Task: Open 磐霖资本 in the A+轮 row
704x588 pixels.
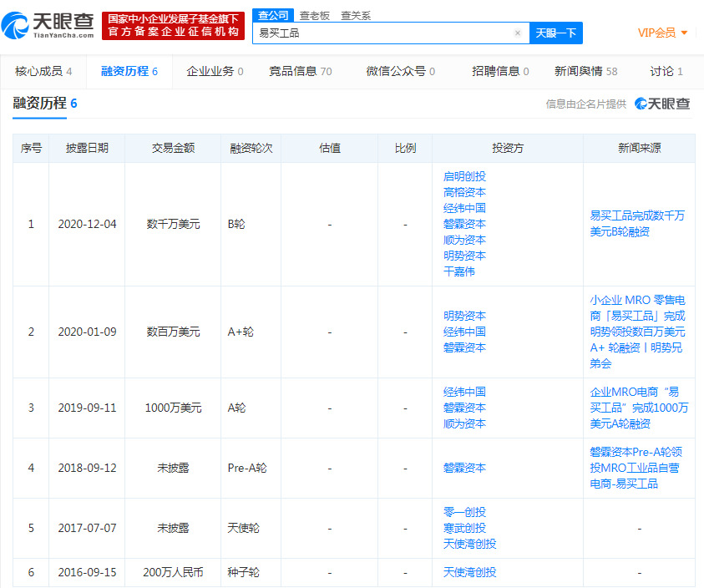Action: pos(464,347)
